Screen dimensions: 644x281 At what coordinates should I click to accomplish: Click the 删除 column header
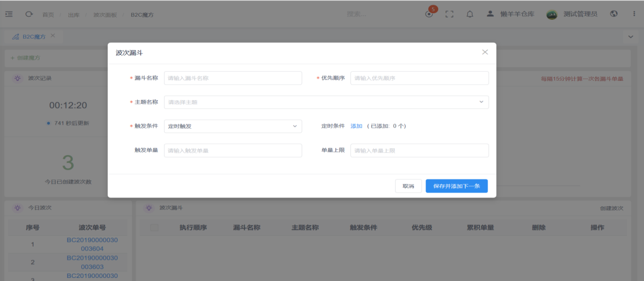click(x=538, y=228)
